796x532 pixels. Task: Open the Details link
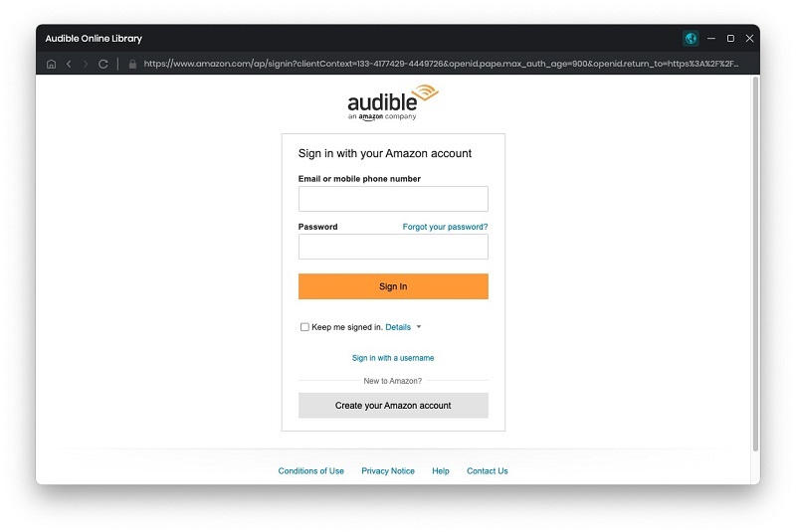click(x=398, y=327)
